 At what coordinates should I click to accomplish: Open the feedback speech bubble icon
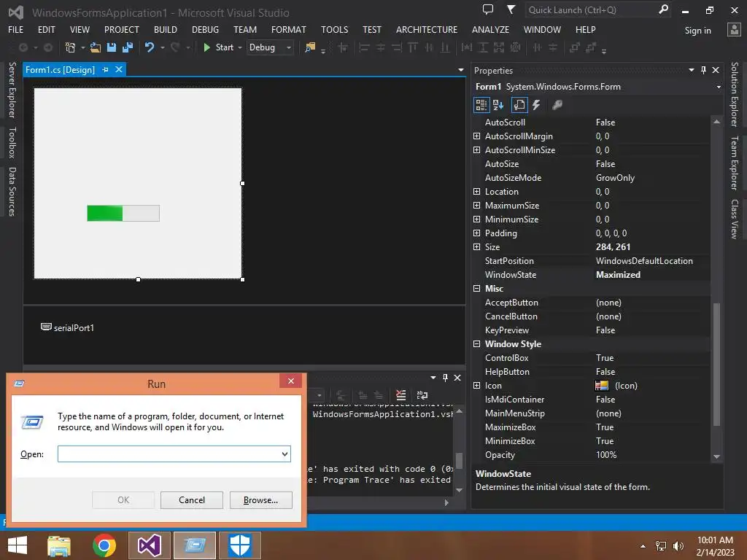488,9
